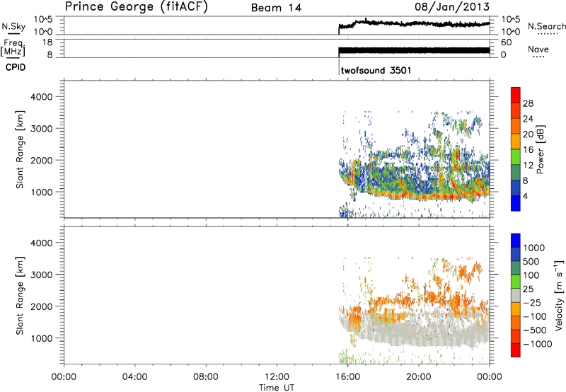Screen dimensions: 566x392
Task: Click the gray segment of Velocity color bar
Action: [516, 296]
